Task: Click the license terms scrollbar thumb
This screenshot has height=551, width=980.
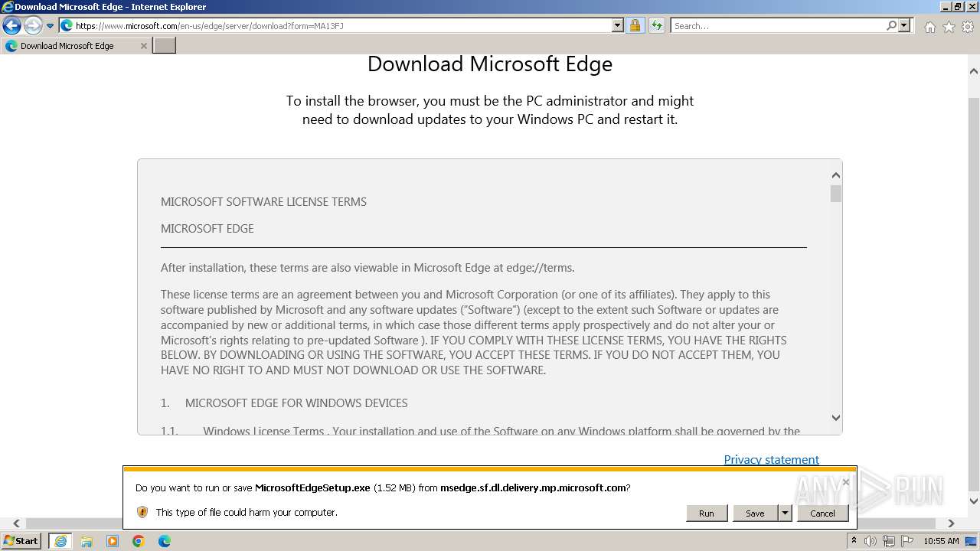Action: point(835,194)
